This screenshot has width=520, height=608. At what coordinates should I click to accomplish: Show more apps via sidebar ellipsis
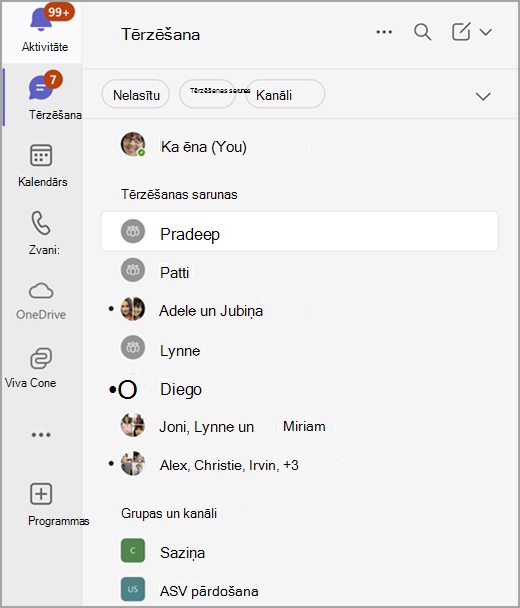(41, 435)
